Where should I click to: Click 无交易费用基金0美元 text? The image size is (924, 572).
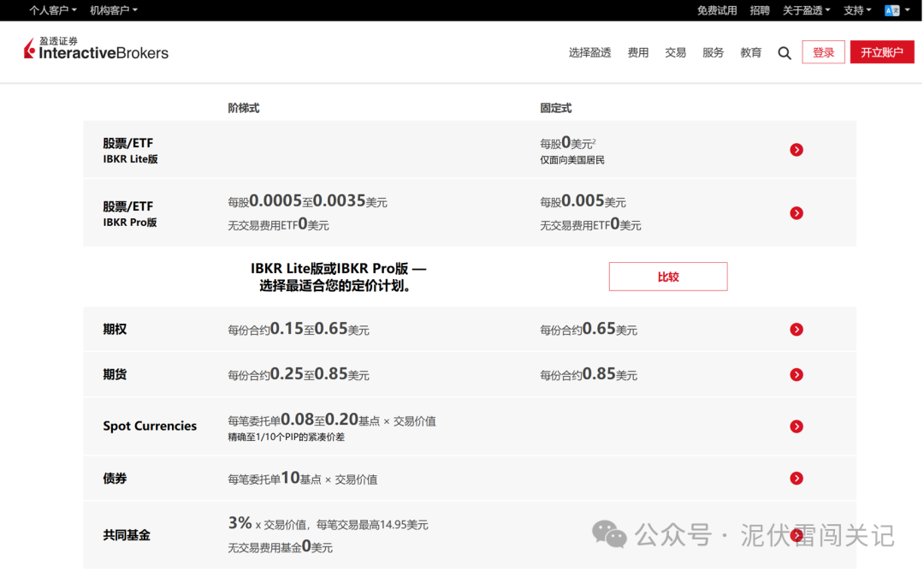pyautogui.click(x=280, y=546)
